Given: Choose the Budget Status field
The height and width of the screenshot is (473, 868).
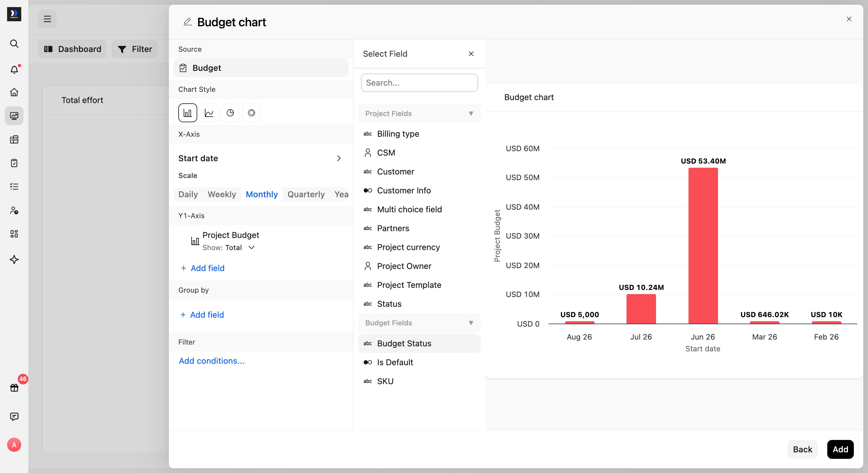Looking at the screenshot, I should 420,343.
